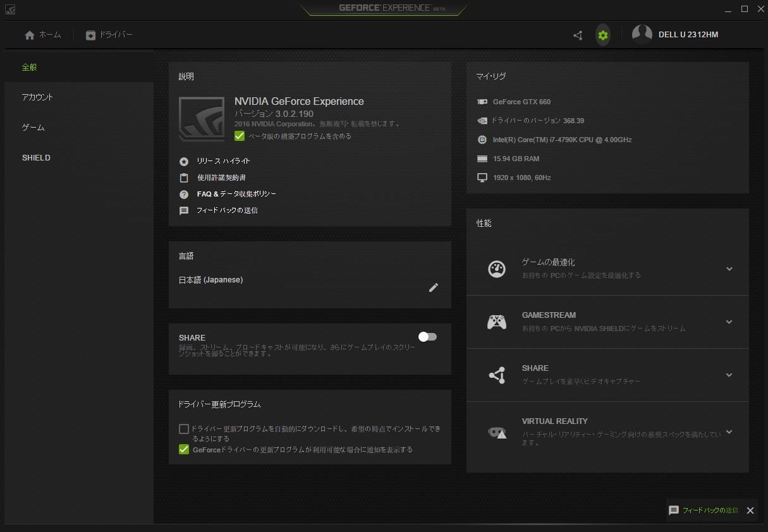Dismiss the feedback popup with X
The height and width of the screenshot is (532, 768).
tap(750, 511)
